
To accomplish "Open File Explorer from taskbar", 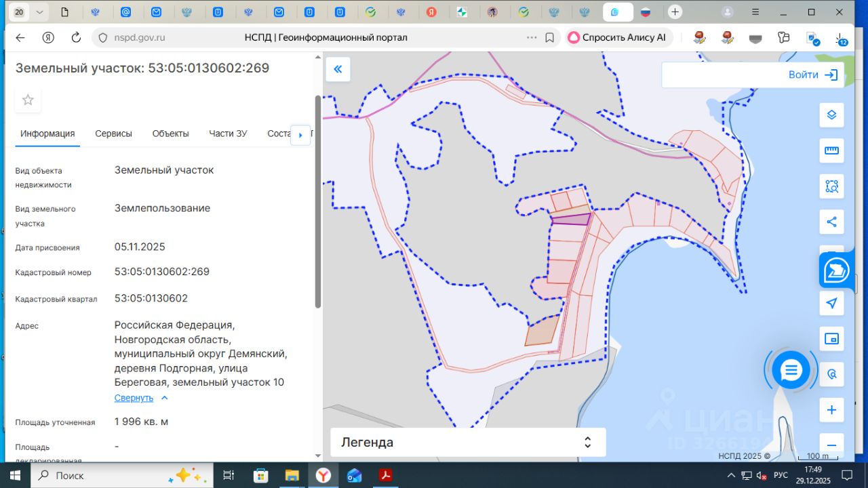I will click(x=292, y=475).
